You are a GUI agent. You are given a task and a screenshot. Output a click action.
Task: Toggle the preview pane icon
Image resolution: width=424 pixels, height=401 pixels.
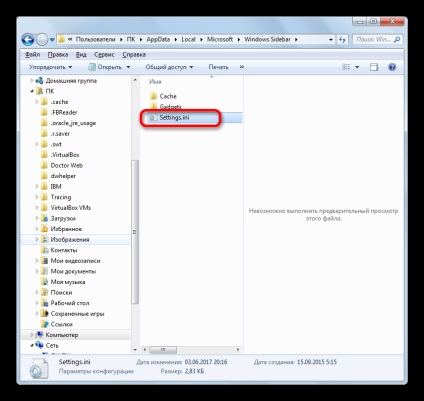pos(374,67)
